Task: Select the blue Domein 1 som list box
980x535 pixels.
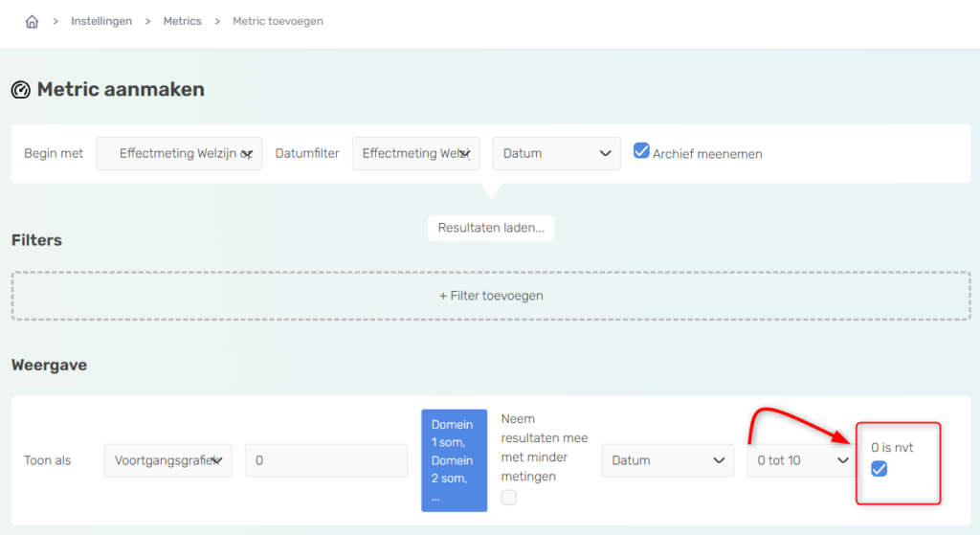Action: coord(455,460)
